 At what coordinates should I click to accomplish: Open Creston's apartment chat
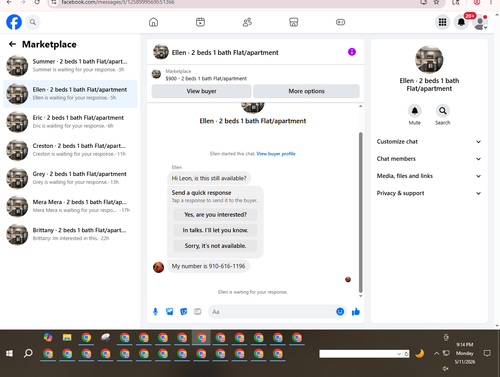(x=70, y=150)
